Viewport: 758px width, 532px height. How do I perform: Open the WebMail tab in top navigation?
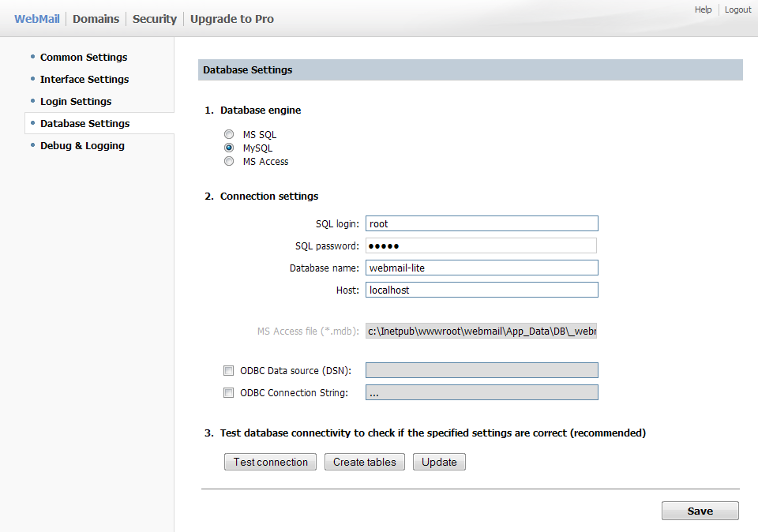(x=36, y=19)
